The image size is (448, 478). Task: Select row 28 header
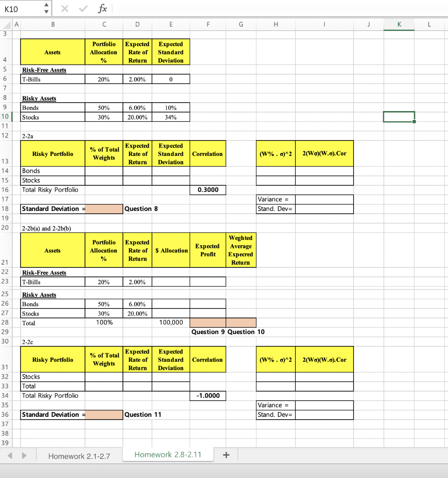5,323
